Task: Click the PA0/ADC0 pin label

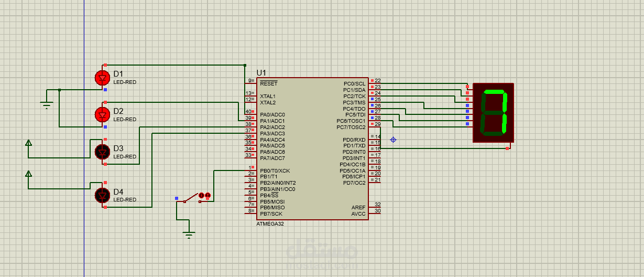Action: coord(272,115)
